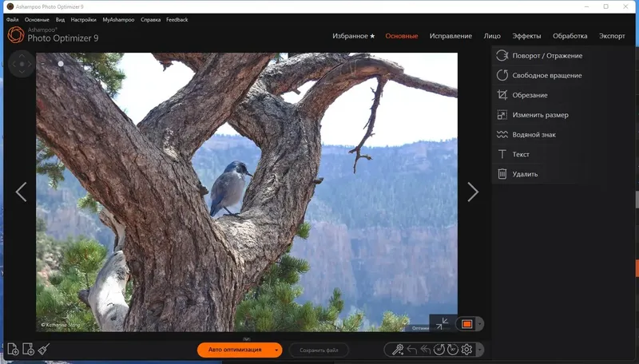Click the Сохранить файл button
Viewport: 639px width, 364px height.
click(x=319, y=350)
